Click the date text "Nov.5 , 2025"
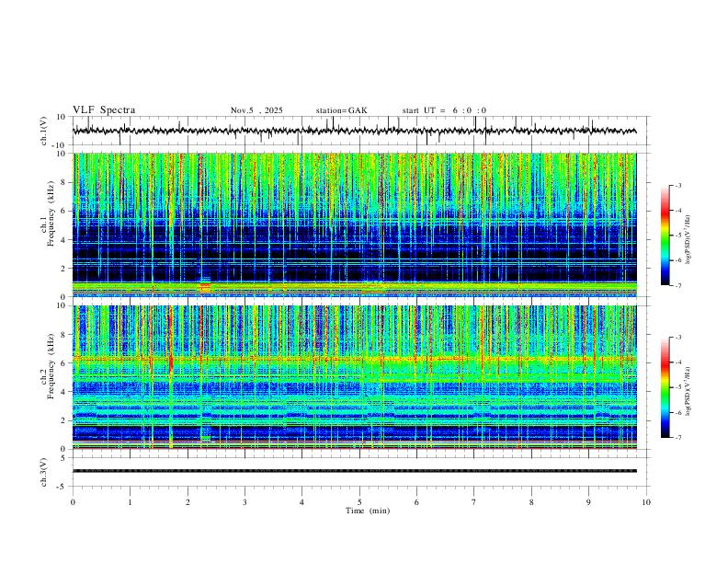 click(256, 110)
